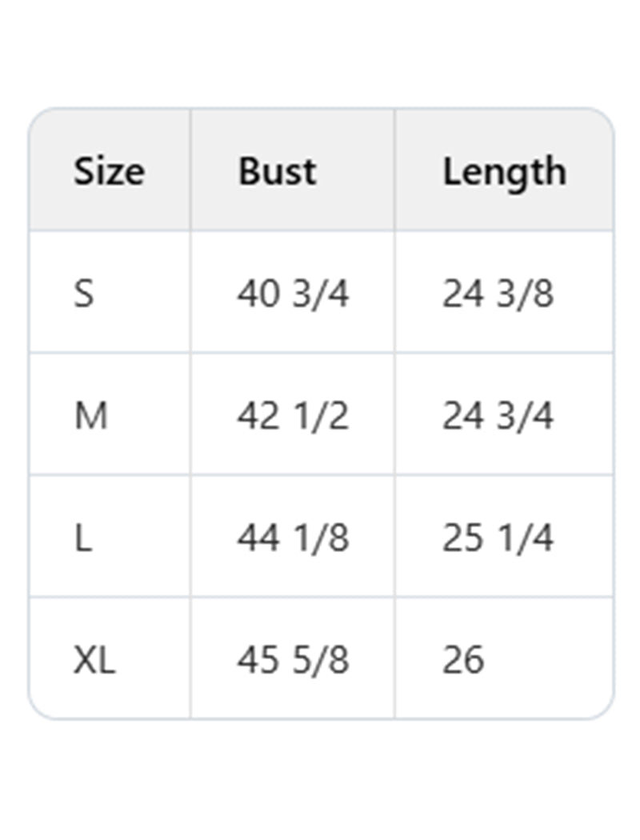This screenshot has width=640, height=840.
Task: Pick the bust measurement for size M
Action: (293, 416)
